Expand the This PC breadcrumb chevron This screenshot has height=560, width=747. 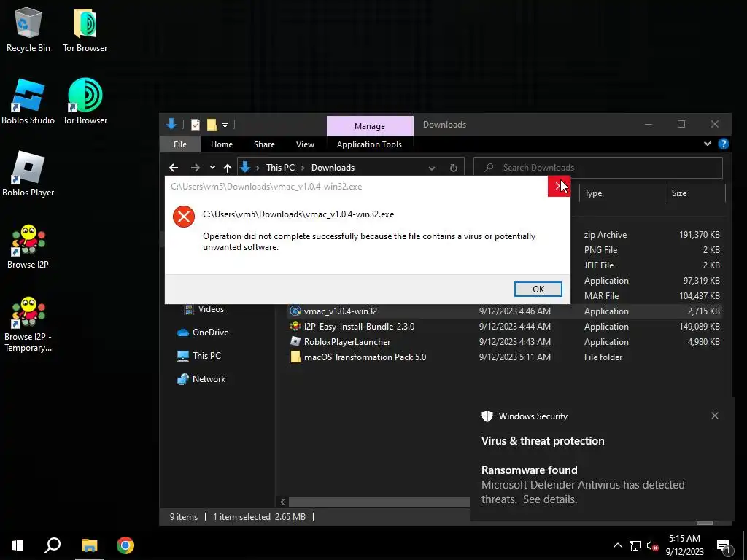tap(303, 168)
